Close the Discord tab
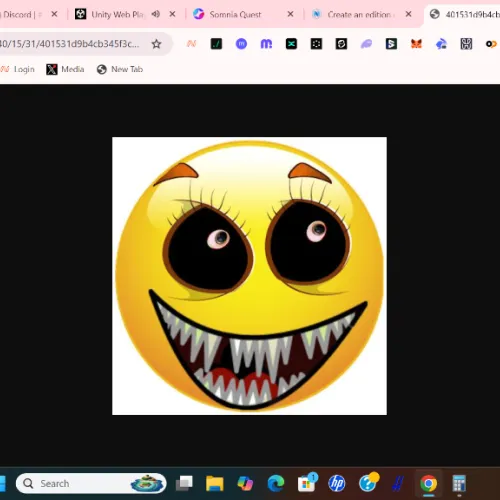Screen dimensions: 500x500 click(x=54, y=14)
